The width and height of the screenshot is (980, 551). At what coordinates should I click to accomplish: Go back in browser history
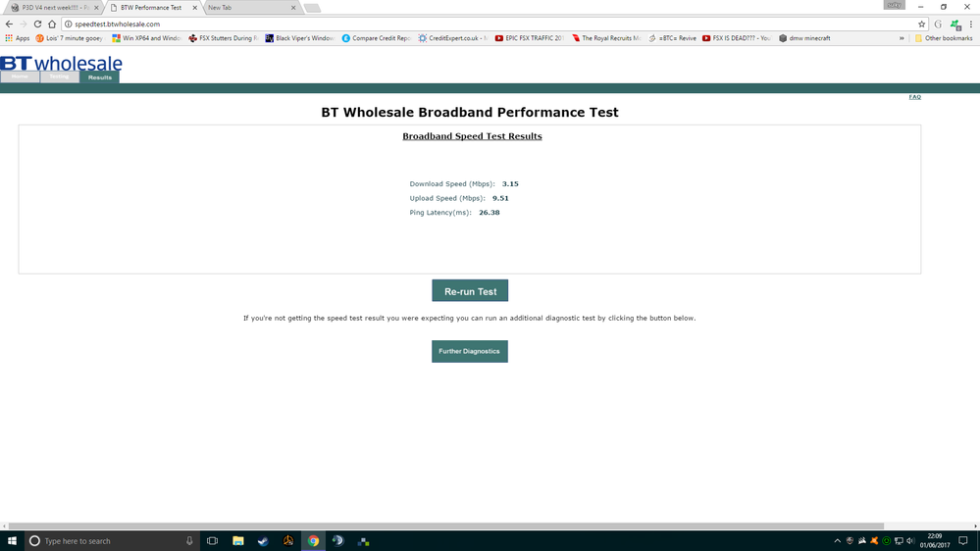click(9, 24)
